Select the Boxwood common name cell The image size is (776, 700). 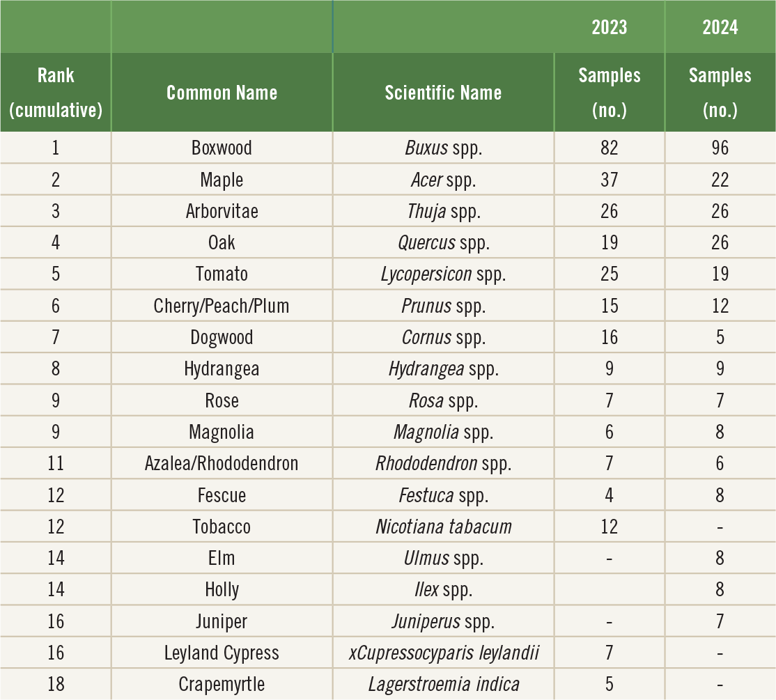coord(222,148)
